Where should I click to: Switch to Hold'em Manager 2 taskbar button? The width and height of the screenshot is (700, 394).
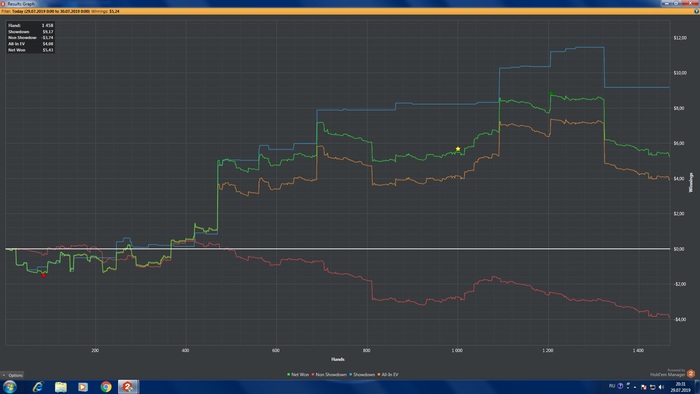click(128, 386)
